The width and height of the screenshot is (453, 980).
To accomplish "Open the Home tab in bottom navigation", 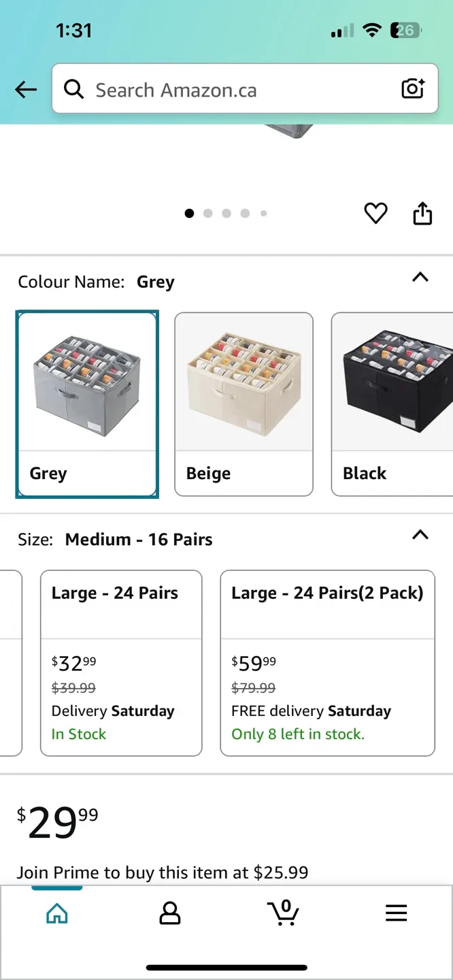I will tap(57, 914).
